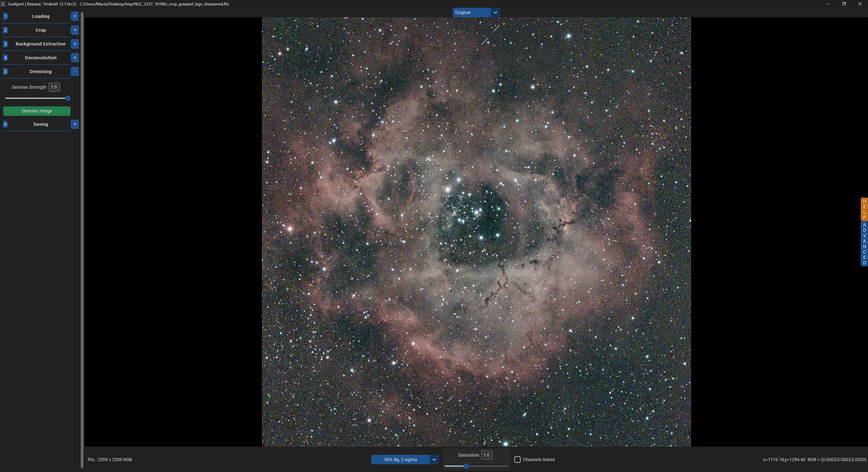Open the Original view dropdown
The width and height of the screenshot is (868, 472).
click(495, 12)
